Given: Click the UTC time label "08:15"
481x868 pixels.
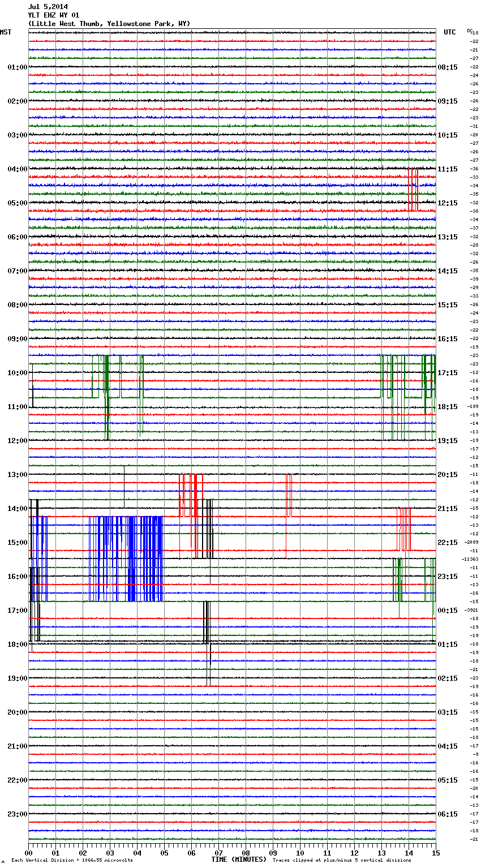Looking at the screenshot, I should (x=448, y=67).
